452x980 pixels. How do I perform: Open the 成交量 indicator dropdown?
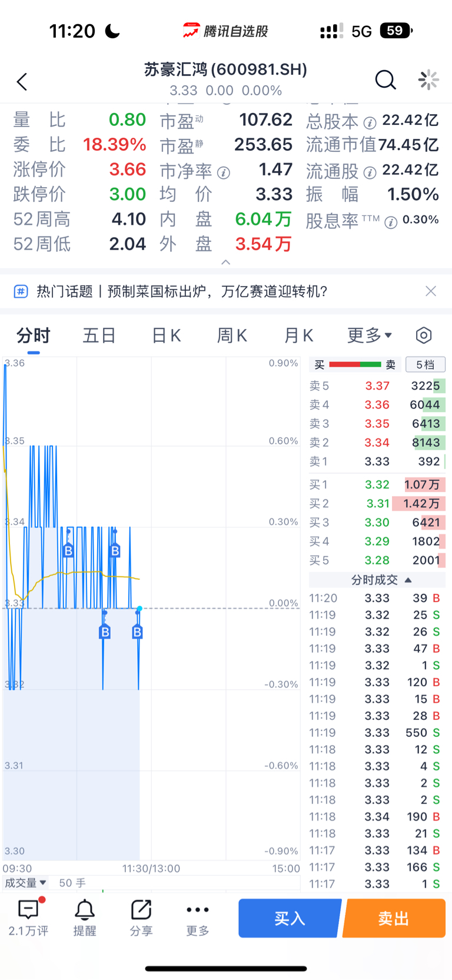[26, 883]
